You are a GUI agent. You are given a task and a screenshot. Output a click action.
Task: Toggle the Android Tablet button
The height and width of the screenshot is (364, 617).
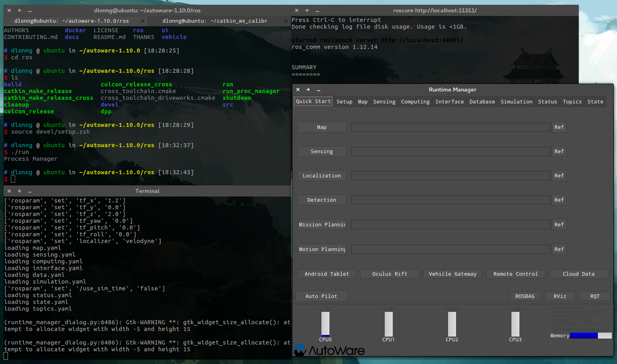click(x=327, y=274)
